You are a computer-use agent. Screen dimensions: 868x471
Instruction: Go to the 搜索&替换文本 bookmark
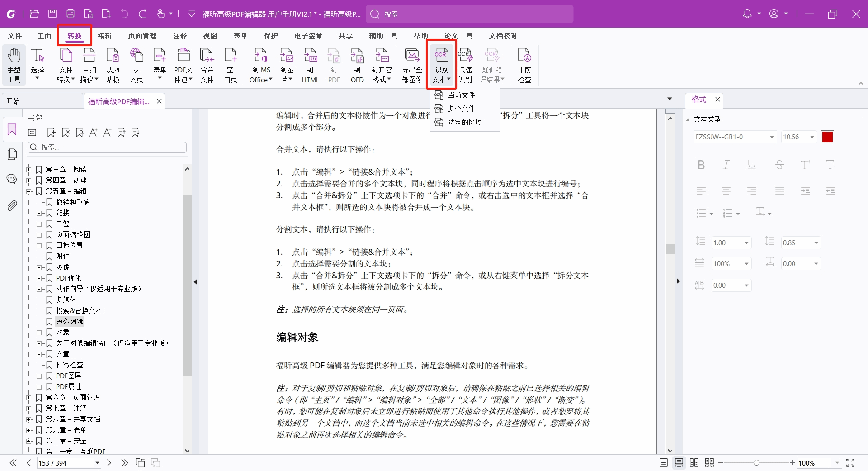click(x=79, y=310)
